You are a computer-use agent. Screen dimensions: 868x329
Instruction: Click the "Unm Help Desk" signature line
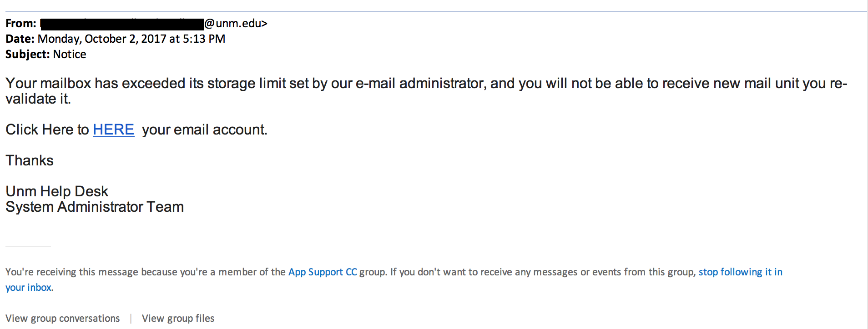tap(57, 191)
